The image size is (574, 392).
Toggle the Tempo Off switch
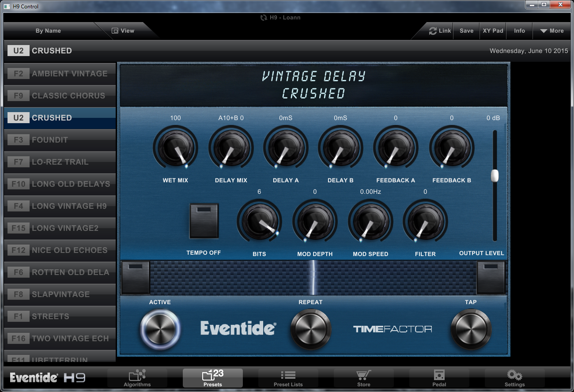204,221
